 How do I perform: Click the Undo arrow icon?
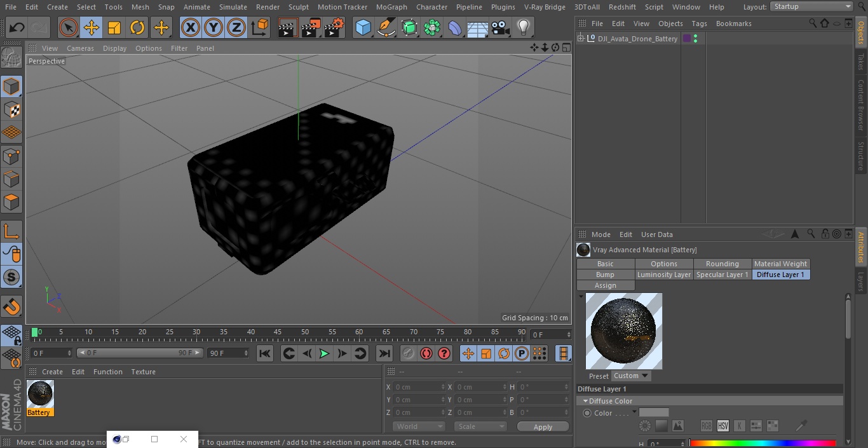point(17,28)
